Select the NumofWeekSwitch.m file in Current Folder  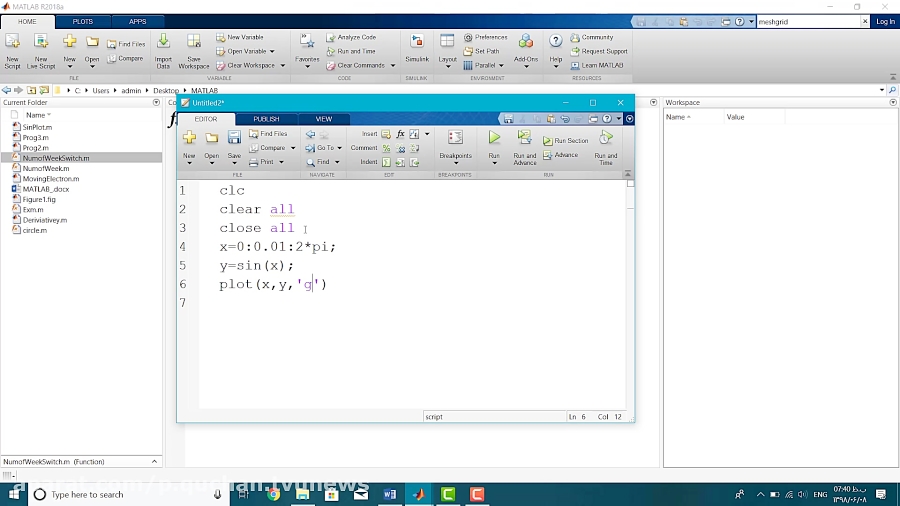point(56,158)
